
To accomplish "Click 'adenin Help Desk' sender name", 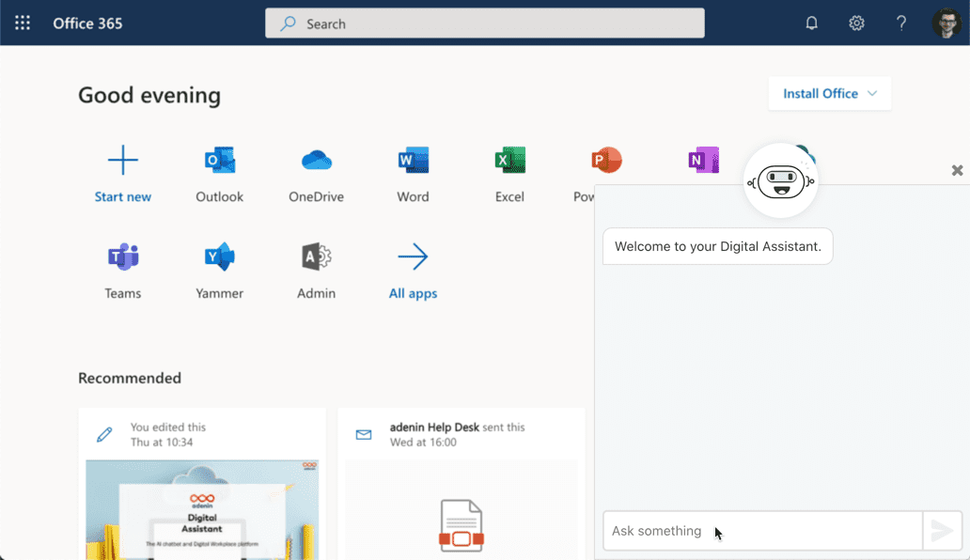I will (434, 428).
